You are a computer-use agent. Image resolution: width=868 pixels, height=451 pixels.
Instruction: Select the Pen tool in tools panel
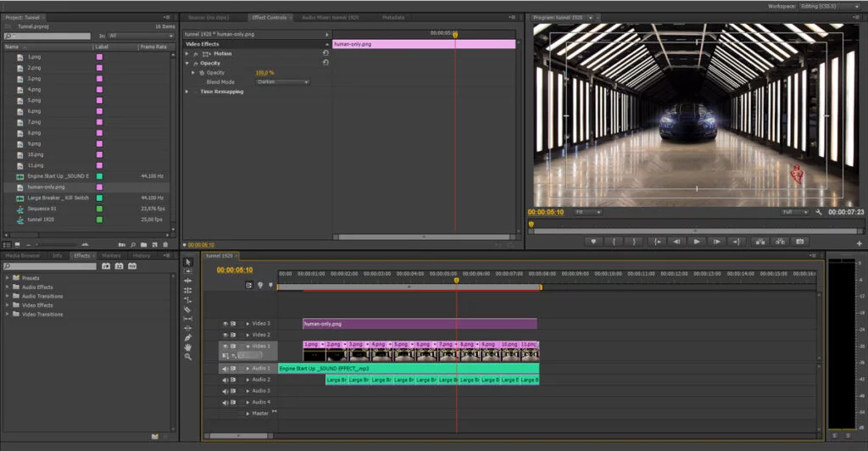click(x=187, y=337)
